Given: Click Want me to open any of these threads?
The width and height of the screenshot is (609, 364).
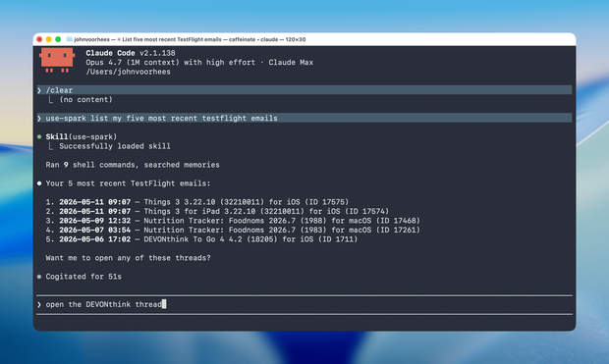Looking at the screenshot, I should [128, 258].
